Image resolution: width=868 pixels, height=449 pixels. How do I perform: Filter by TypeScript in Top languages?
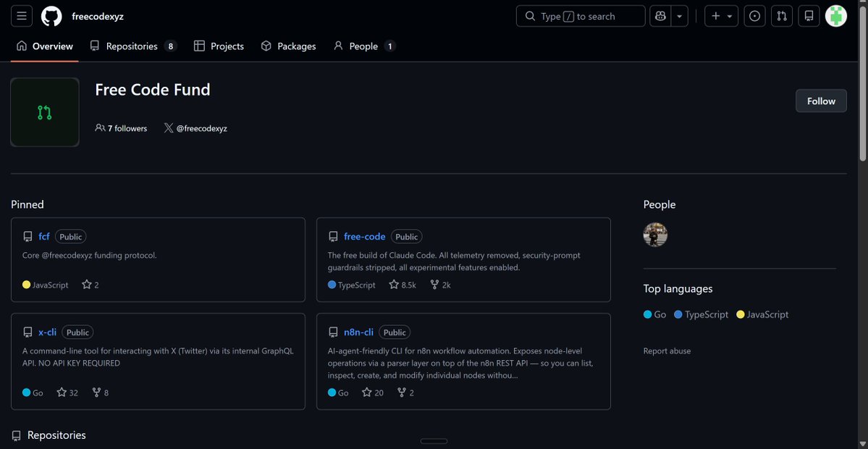point(701,314)
